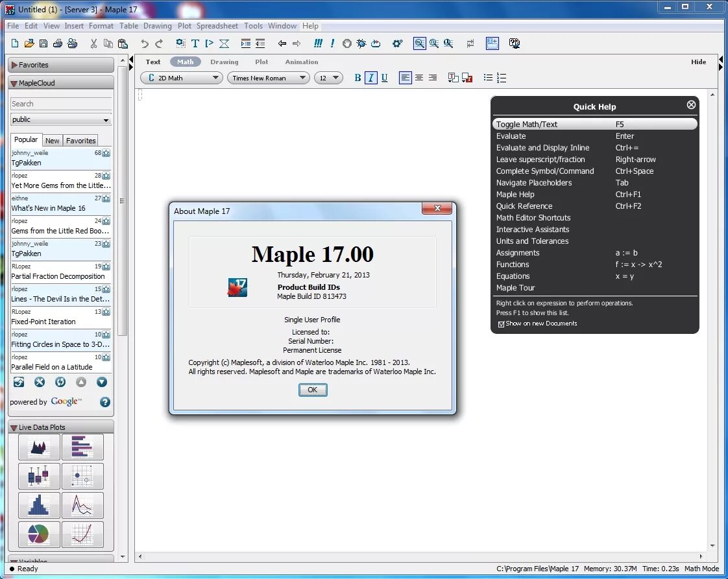Uncheck Show on new Documents

coord(501,324)
